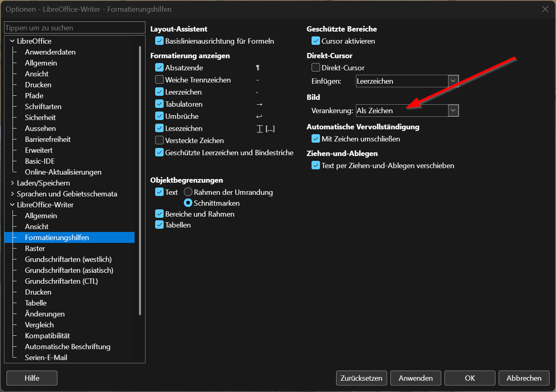The image size is (556, 392).
Task: Focus the Tippen um zu suchen field
Action: click(75, 28)
